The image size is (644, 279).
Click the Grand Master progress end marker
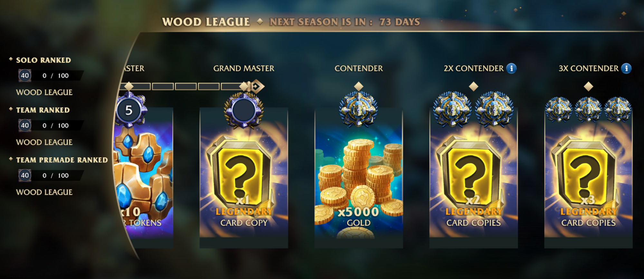256,86
